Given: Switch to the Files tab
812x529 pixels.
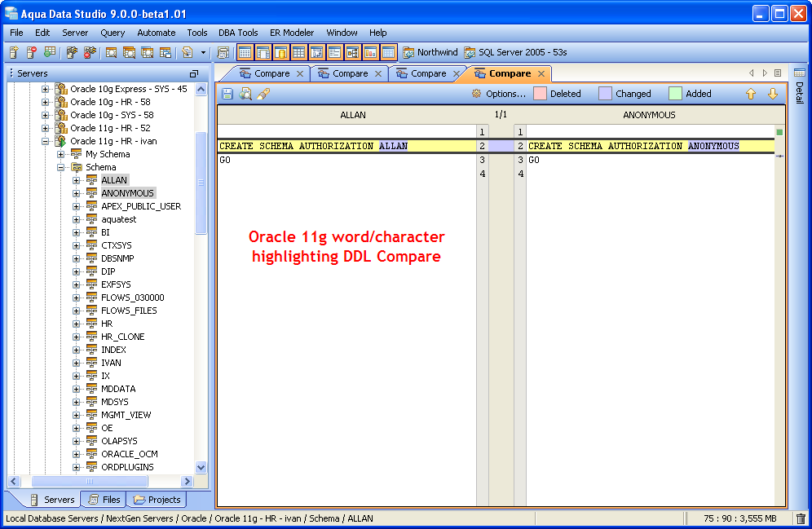Looking at the screenshot, I should click(104, 500).
